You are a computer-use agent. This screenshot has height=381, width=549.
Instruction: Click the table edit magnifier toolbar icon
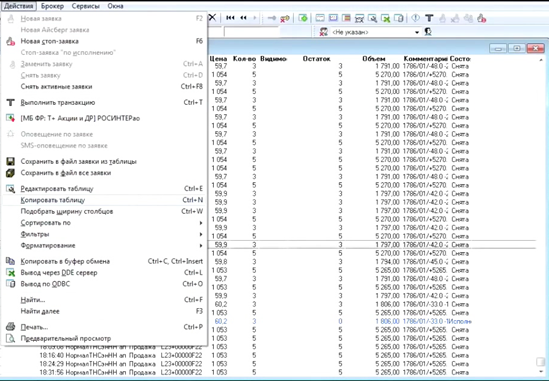[372, 18]
